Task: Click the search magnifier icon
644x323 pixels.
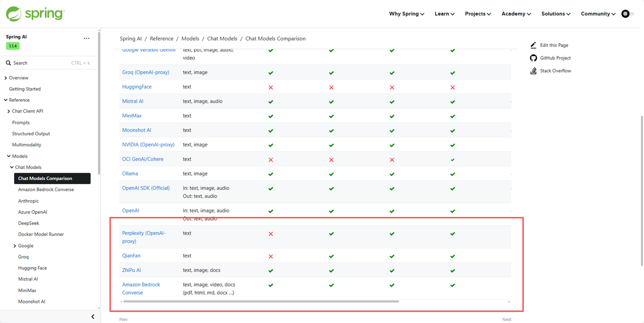Action: pos(9,63)
